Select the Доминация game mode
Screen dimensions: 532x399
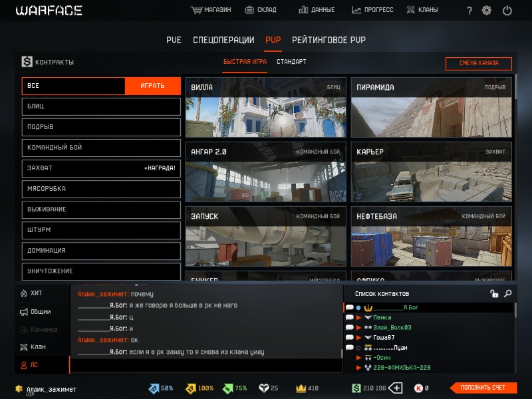click(x=101, y=251)
